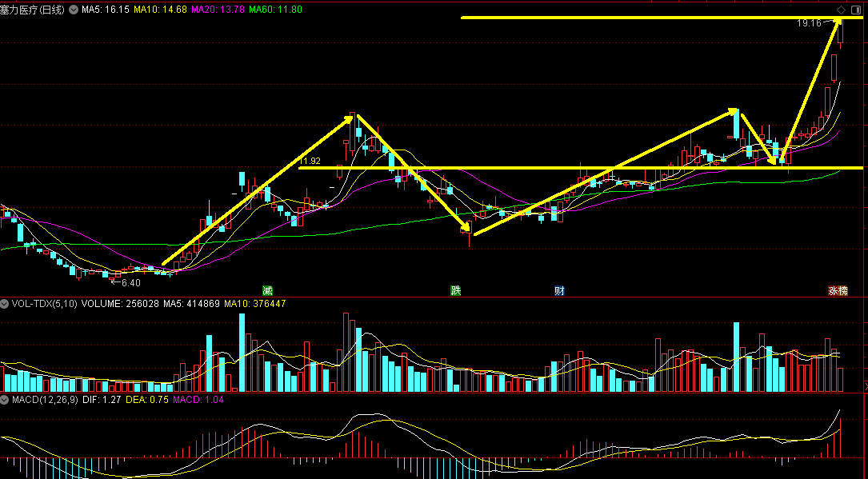Viewport: 868px width, 479px height.
Task: Click the 涨榜 event marker
Action: point(838,291)
